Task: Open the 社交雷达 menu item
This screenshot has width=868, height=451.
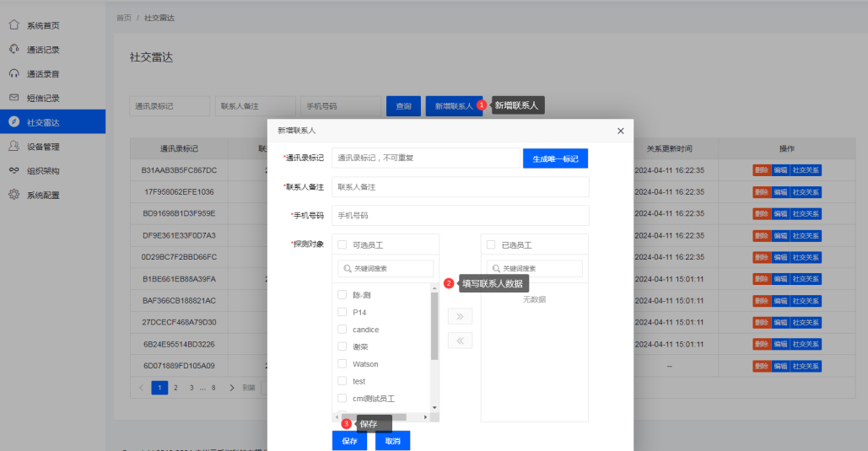Action: coord(52,122)
